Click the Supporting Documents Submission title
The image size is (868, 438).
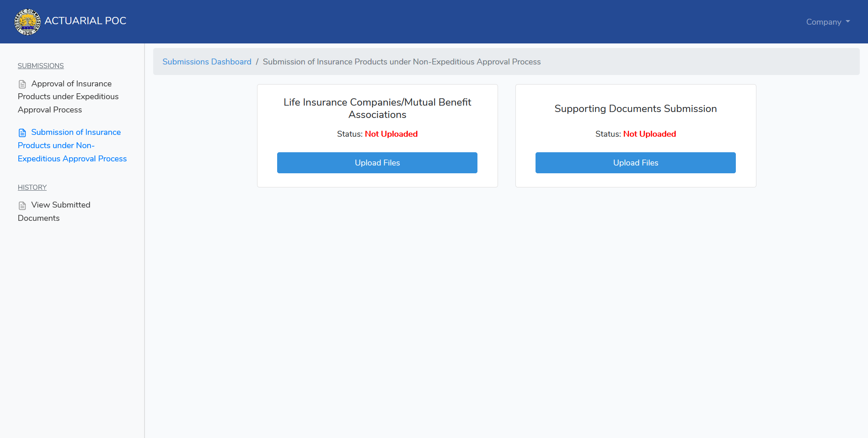click(636, 109)
